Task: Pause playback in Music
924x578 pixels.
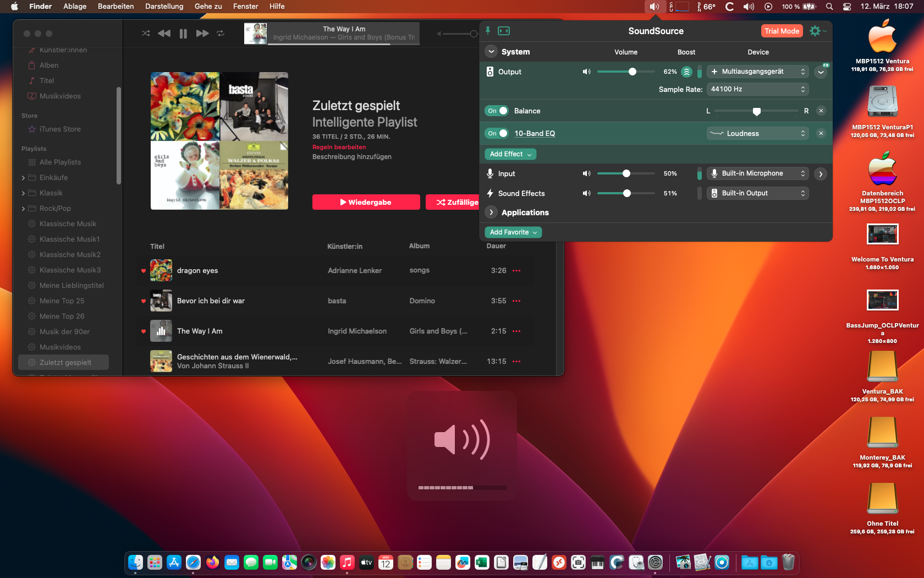Action: pyautogui.click(x=183, y=34)
